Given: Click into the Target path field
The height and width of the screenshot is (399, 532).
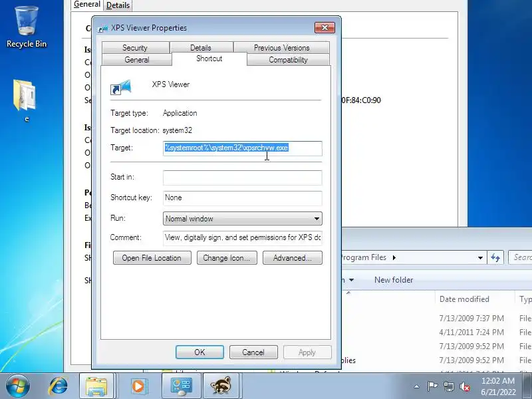Looking at the screenshot, I should click(242, 148).
